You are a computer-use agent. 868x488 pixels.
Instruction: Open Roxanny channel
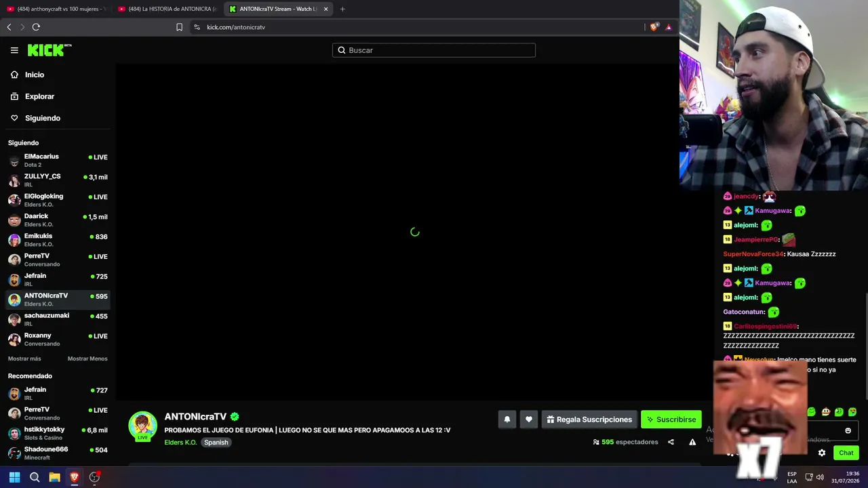click(x=58, y=339)
